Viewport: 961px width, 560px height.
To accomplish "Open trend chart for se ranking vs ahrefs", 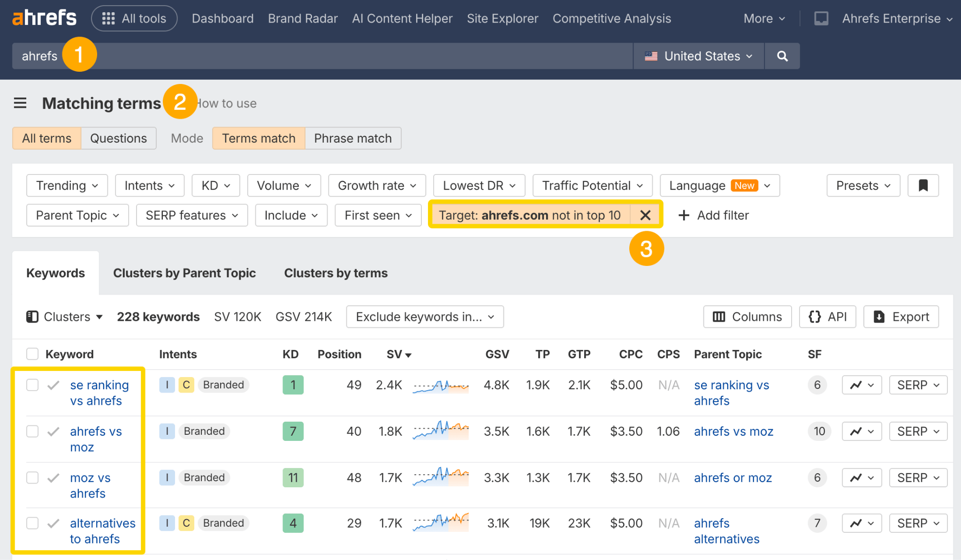I will [862, 385].
